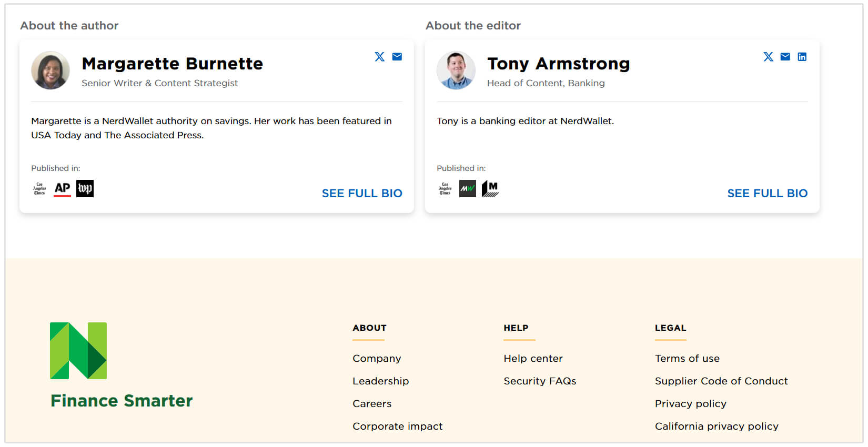Viewport: 868px width, 447px height.
Task: Click the Washington Post logo icon
Action: [x=85, y=188]
